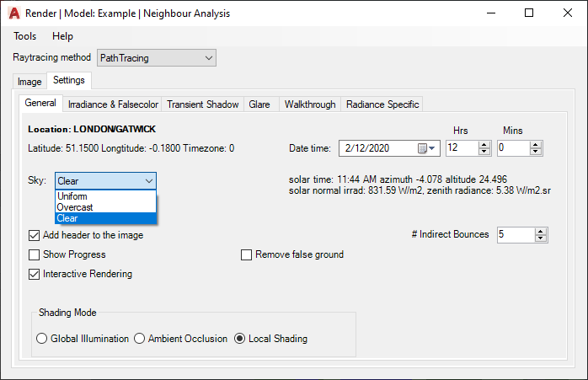Open the Radiance Specific tab

coord(382,104)
